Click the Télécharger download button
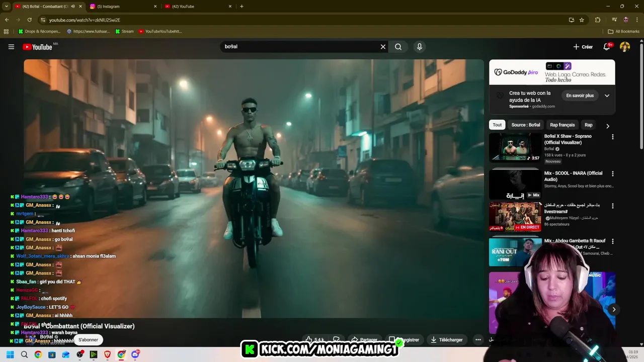 point(447,340)
